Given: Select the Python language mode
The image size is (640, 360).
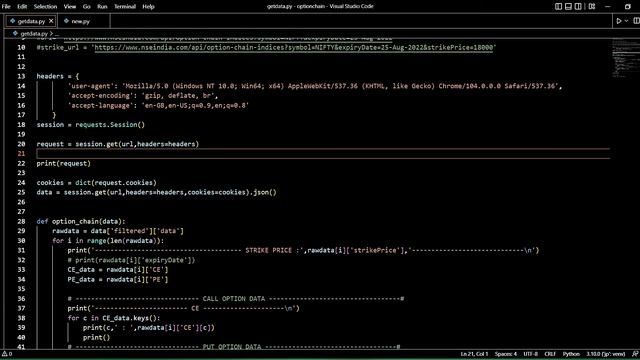Looking at the screenshot, I should pos(571,354).
